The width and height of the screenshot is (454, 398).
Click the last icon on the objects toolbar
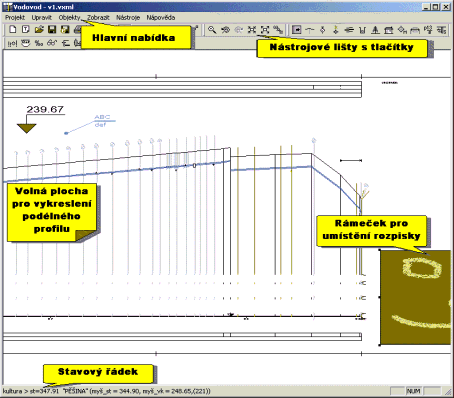pos(441,30)
